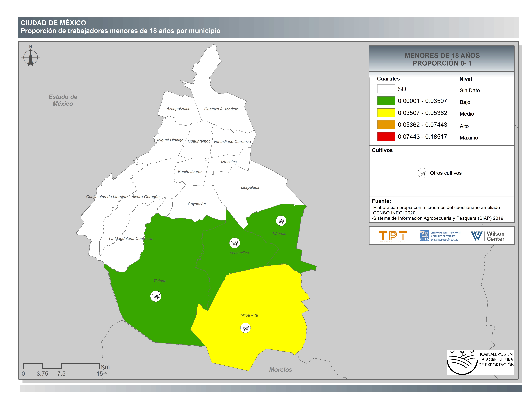Click the crop icon in Xochimilco
This screenshot has height=411, width=532.
(x=235, y=243)
